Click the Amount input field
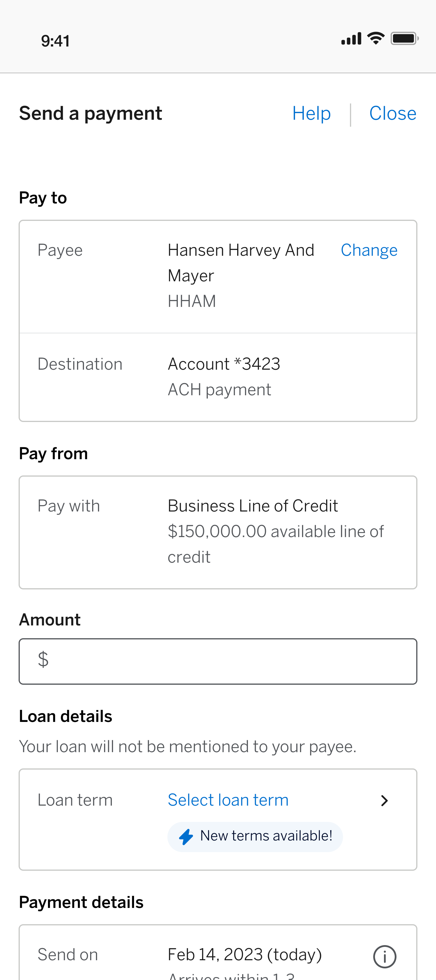Viewport: 436px width, 980px height. pos(218,661)
